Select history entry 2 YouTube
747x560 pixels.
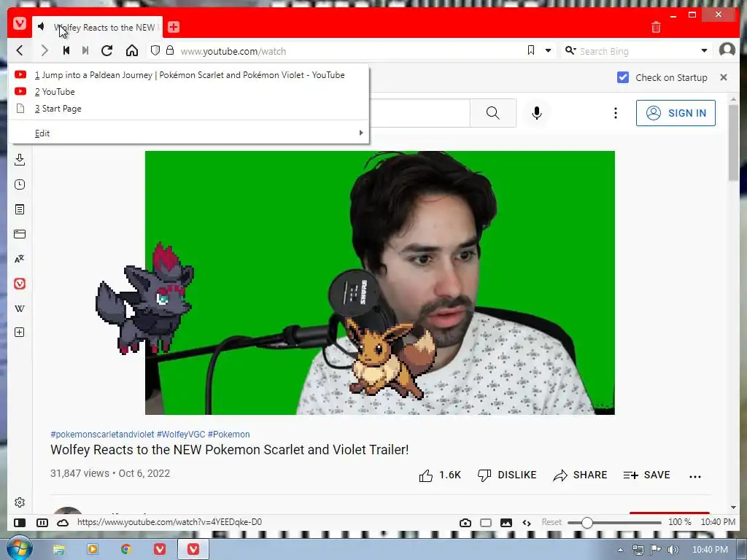[189, 91]
